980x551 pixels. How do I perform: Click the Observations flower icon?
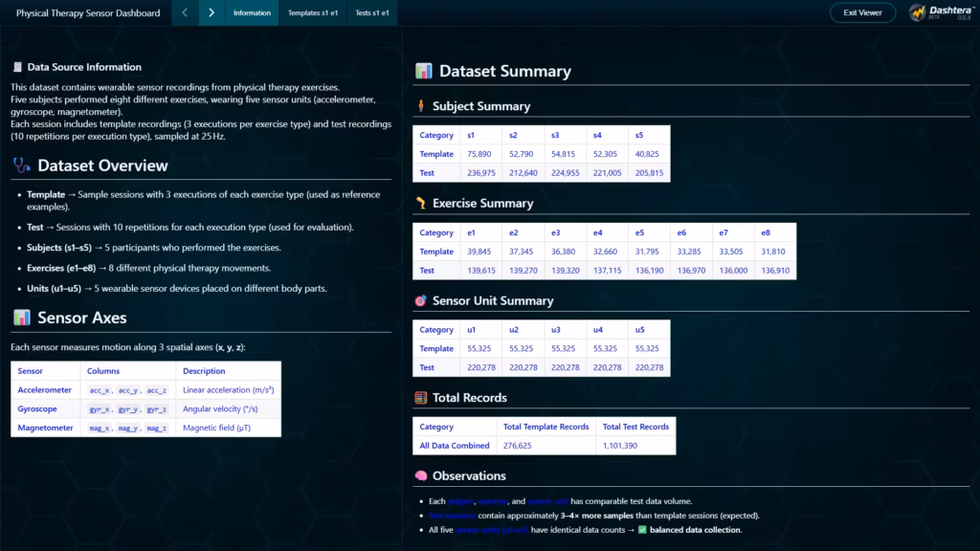coord(421,475)
